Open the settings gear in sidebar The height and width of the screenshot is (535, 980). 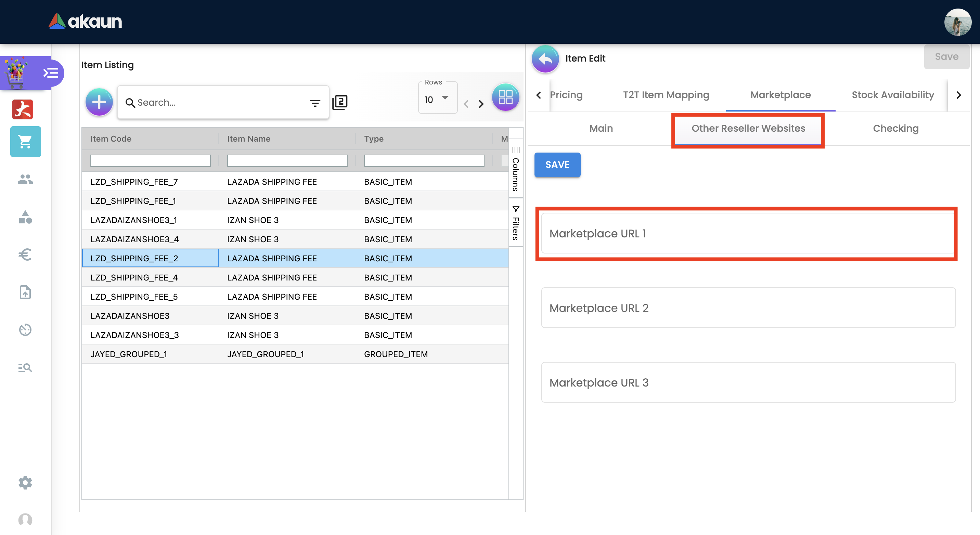(x=25, y=482)
